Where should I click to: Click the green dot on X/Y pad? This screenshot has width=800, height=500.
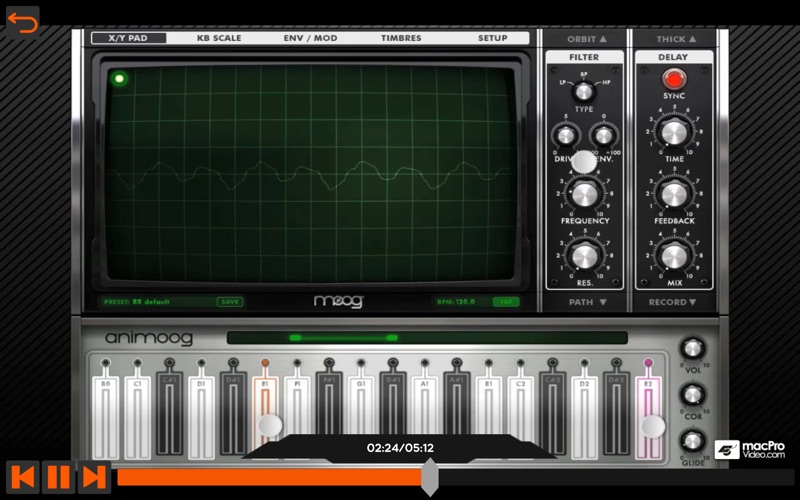pyautogui.click(x=119, y=79)
